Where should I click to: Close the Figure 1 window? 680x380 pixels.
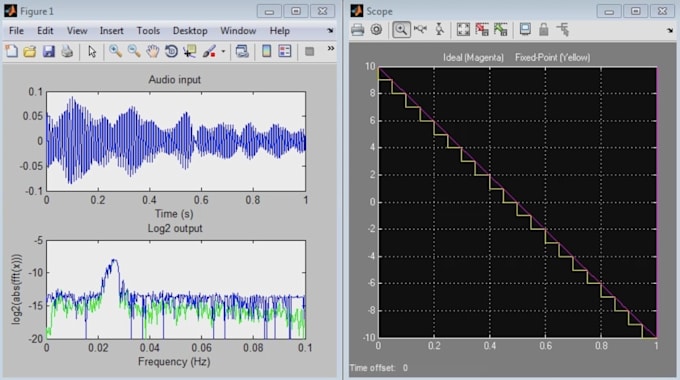pyautogui.click(x=322, y=11)
